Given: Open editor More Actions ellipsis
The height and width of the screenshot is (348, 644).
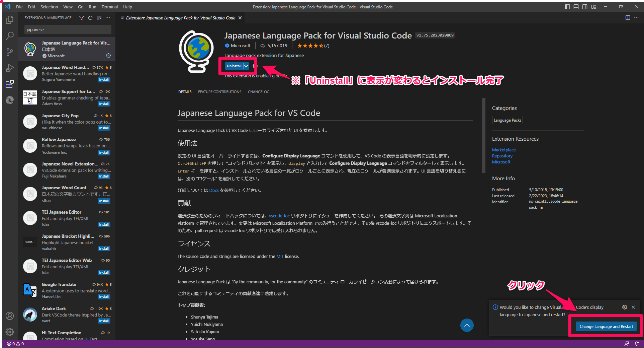Looking at the screenshot, I should pos(636,18).
